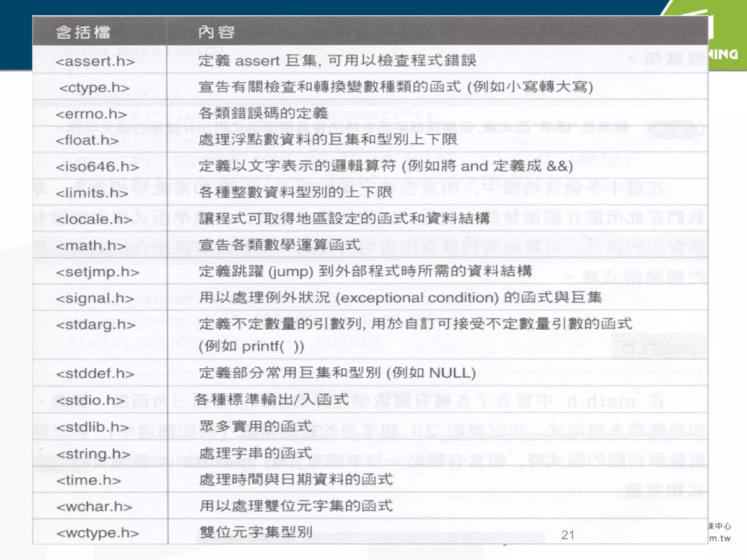Select the <stdarg.h> table entry
Image resolution: width=747 pixels, height=560 pixels.
pos(96,325)
